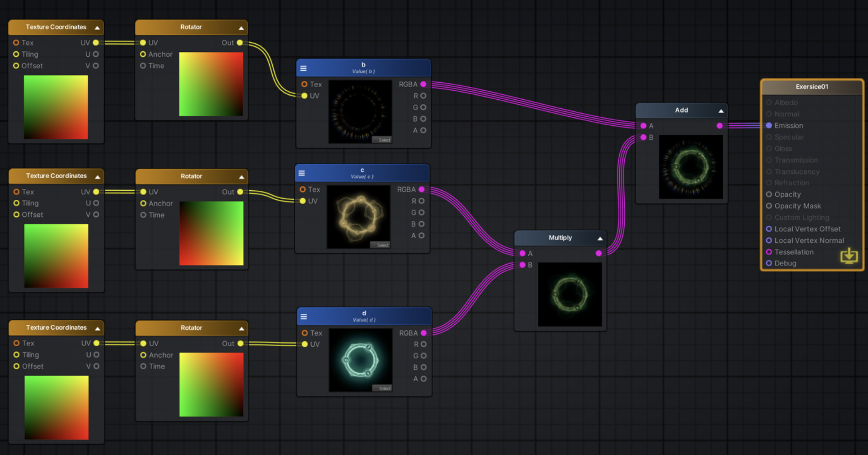Click Multiply node output port
868x455 pixels.
pos(599,253)
